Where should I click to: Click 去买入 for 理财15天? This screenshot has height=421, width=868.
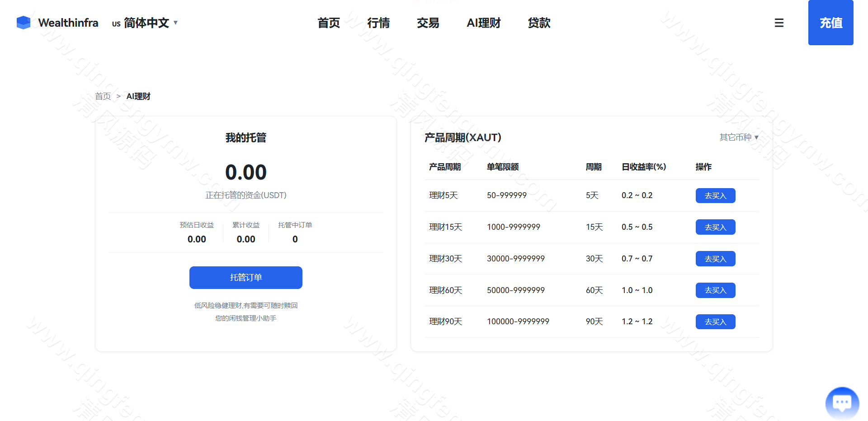point(716,227)
